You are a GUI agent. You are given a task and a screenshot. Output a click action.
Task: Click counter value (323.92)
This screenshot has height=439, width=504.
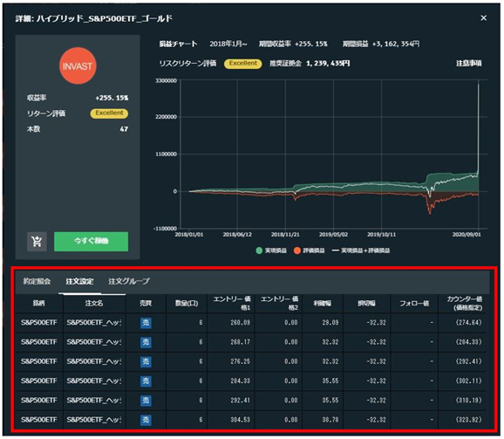(x=468, y=420)
